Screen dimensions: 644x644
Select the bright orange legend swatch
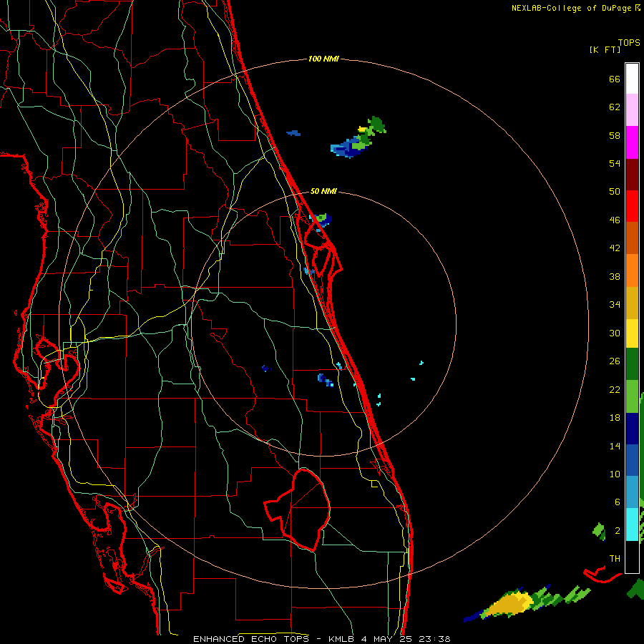tap(632, 270)
